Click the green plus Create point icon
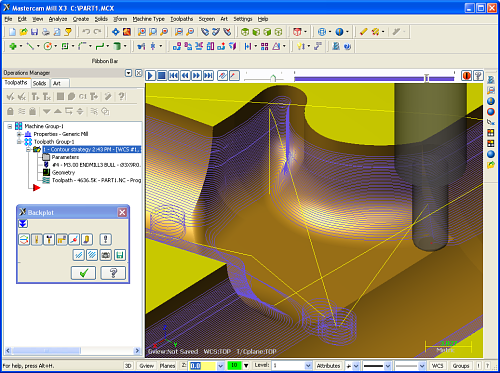Viewport: 500px width, 373px height. (13, 46)
